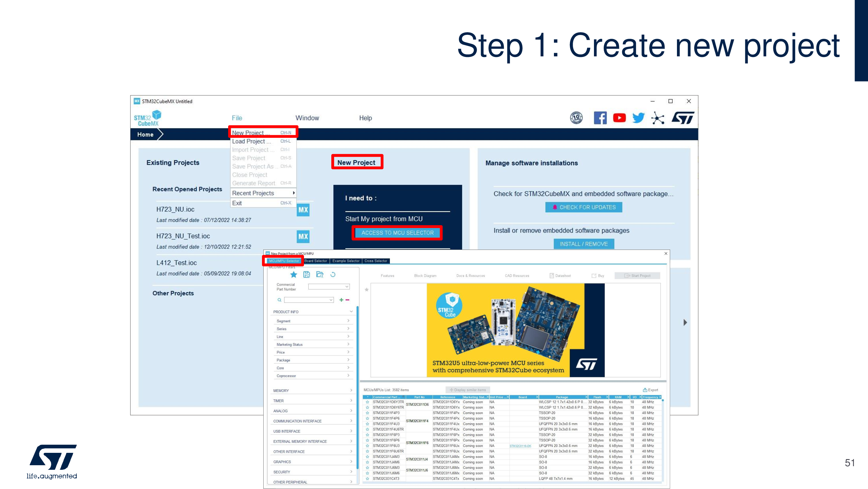
Task: Toggle favorite star beside the banner image
Action: click(366, 289)
